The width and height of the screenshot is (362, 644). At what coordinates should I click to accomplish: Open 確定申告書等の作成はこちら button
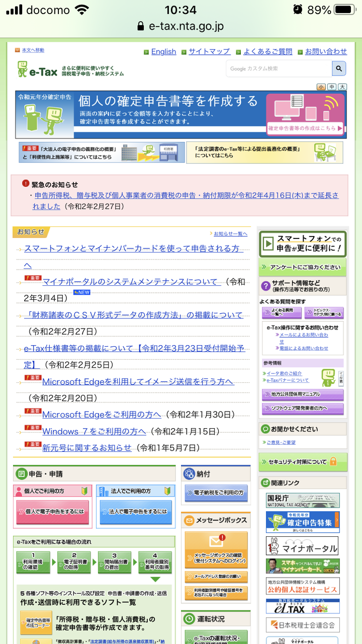[305, 128]
